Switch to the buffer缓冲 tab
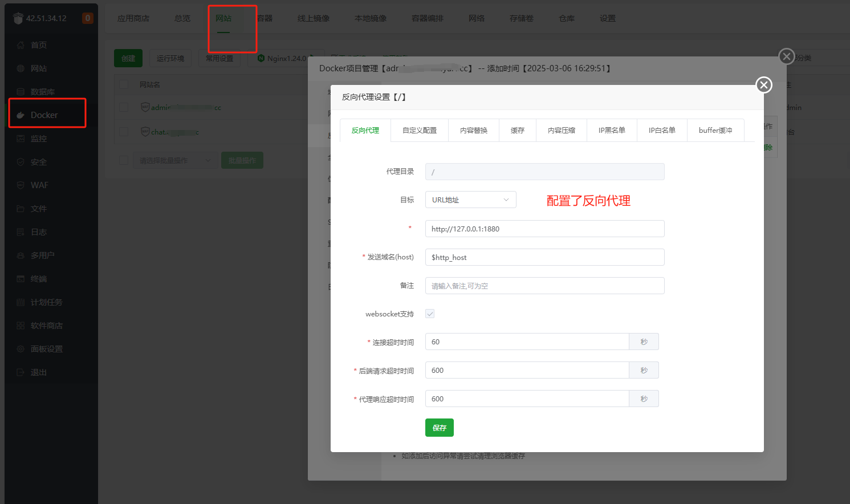The height and width of the screenshot is (504, 850). pos(715,131)
